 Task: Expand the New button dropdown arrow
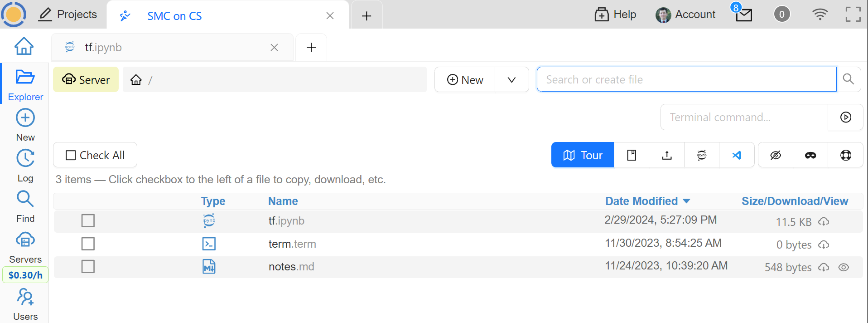click(511, 80)
